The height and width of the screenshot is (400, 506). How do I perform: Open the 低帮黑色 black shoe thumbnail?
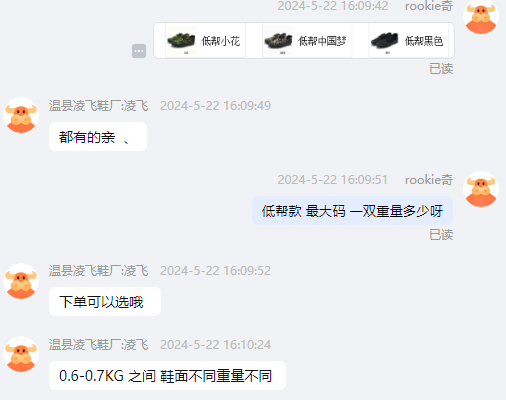coord(384,40)
